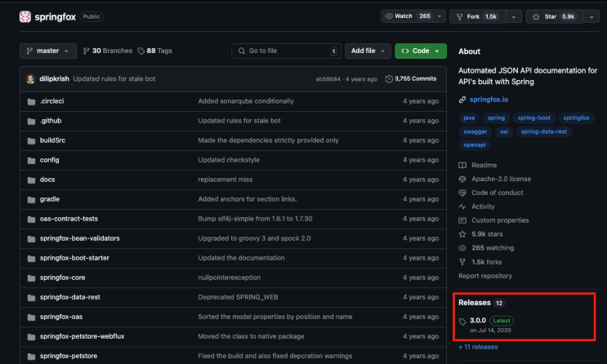Screen dimensions: 607x364
Task: Open the green Code dropdown button
Action: pyautogui.click(x=421, y=51)
